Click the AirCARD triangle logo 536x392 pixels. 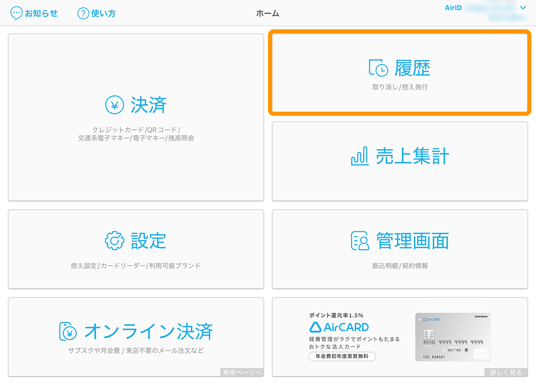tap(315, 327)
